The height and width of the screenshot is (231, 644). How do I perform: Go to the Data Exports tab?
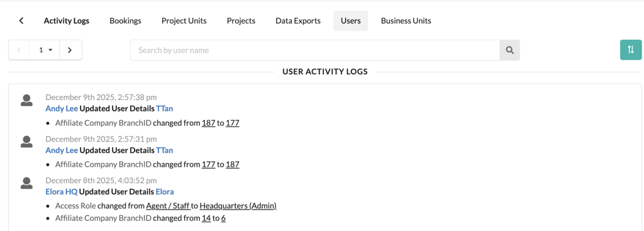[x=298, y=21]
